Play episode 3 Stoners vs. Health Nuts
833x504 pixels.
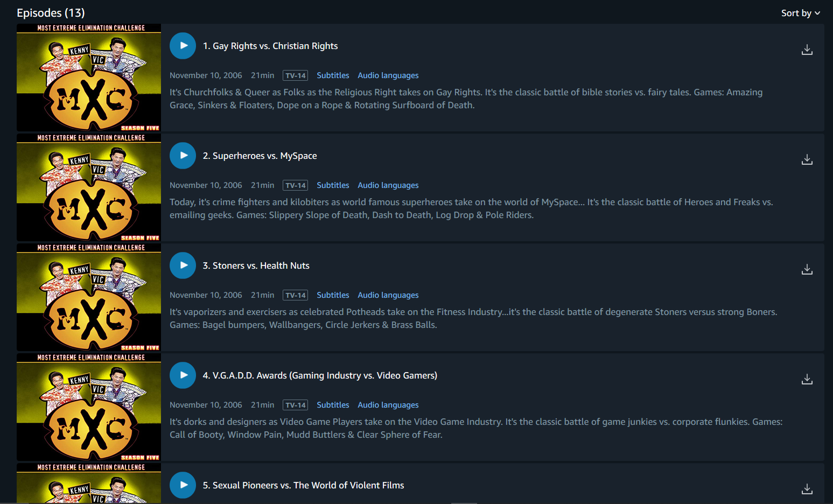183,265
